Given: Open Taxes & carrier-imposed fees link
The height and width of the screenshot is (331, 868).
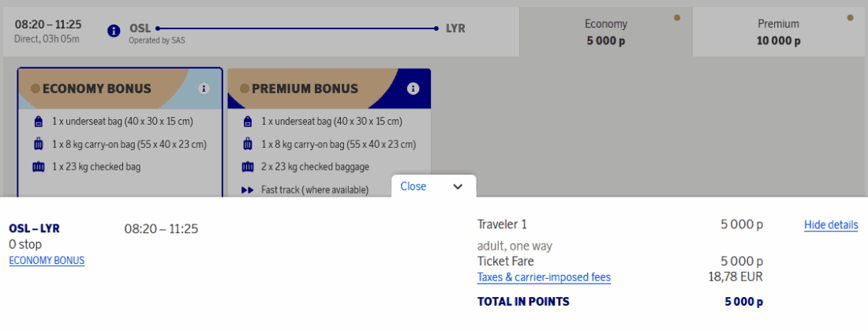Looking at the screenshot, I should (x=544, y=277).
